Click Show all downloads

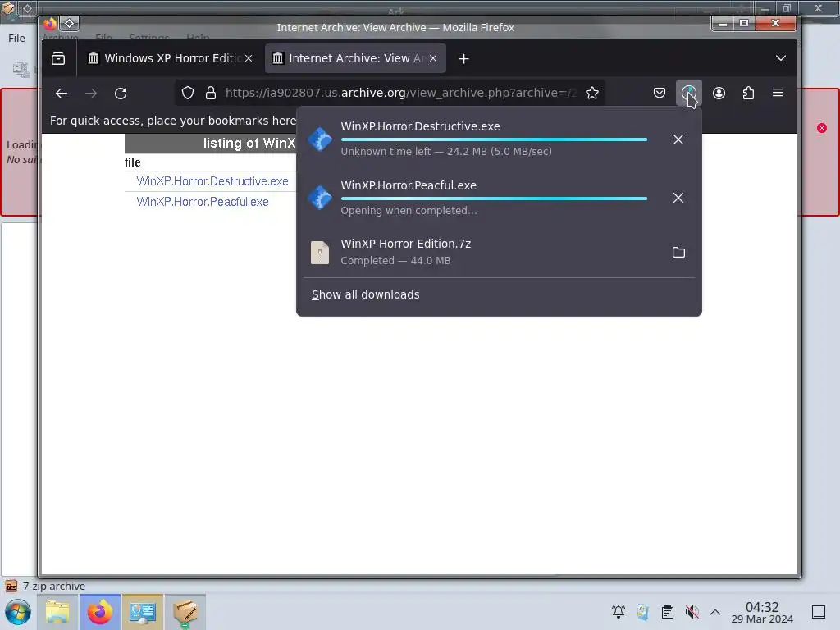(x=365, y=294)
